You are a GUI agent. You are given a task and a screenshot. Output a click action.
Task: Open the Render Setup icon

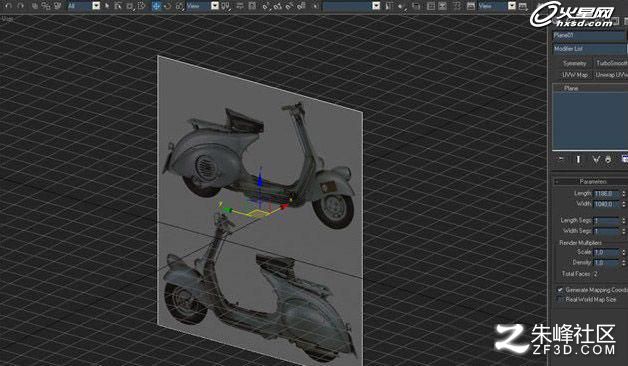tap(471, 6)
